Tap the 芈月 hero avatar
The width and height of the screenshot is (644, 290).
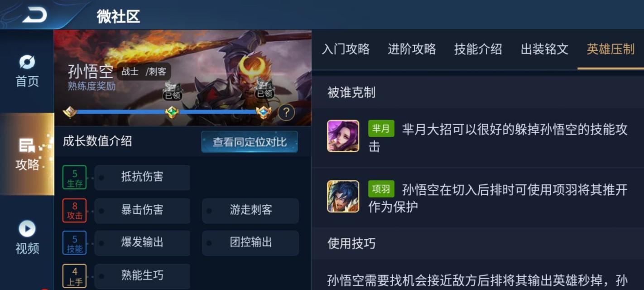click(x=343, y=136)
